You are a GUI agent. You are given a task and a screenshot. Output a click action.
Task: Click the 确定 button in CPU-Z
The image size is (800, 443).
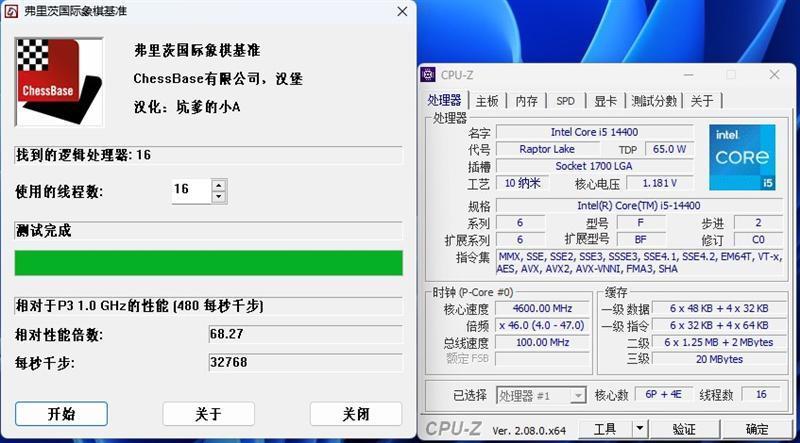point(757,429)
